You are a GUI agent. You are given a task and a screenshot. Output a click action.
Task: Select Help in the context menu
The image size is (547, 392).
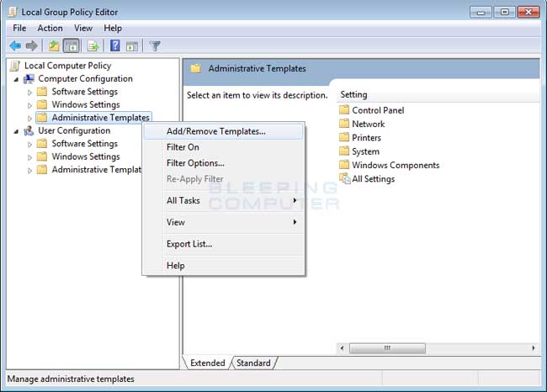(x=223, y=266)
